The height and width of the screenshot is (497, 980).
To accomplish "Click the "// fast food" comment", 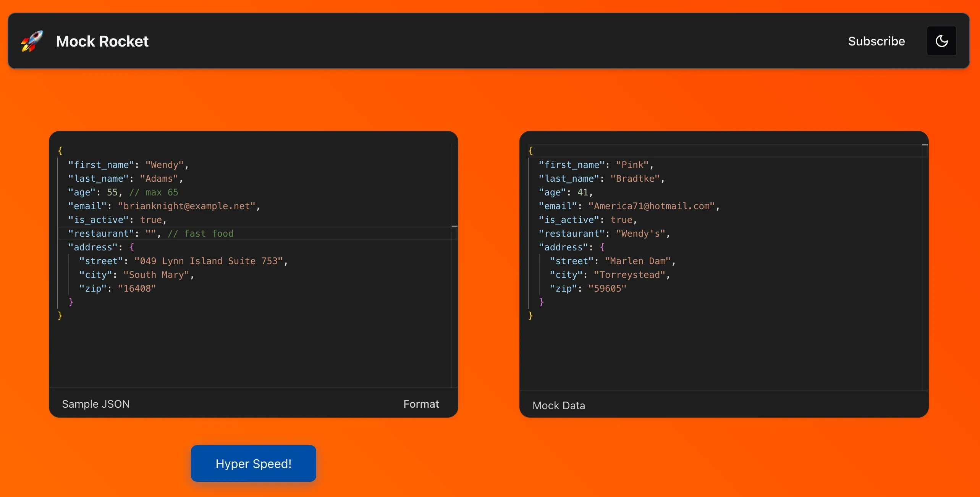I will (201, 234).
